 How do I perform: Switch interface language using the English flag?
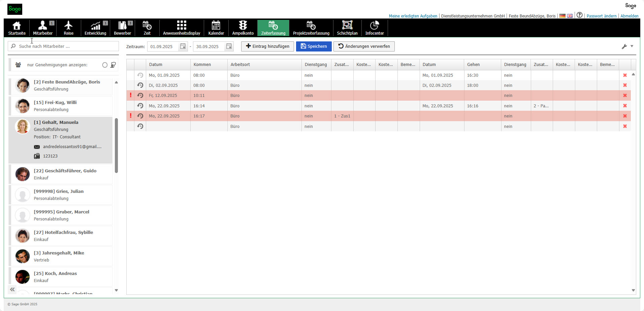coord(570,15)
